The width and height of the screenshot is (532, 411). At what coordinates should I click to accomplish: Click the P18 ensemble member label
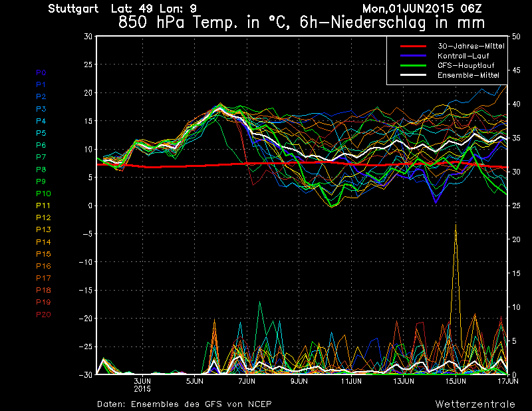pyautogui.click(x=43, y=290)
